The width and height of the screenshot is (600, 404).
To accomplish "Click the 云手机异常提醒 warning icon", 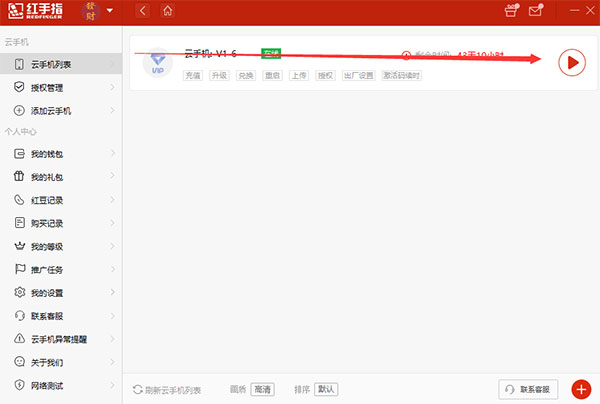I will tap(20, 338).
